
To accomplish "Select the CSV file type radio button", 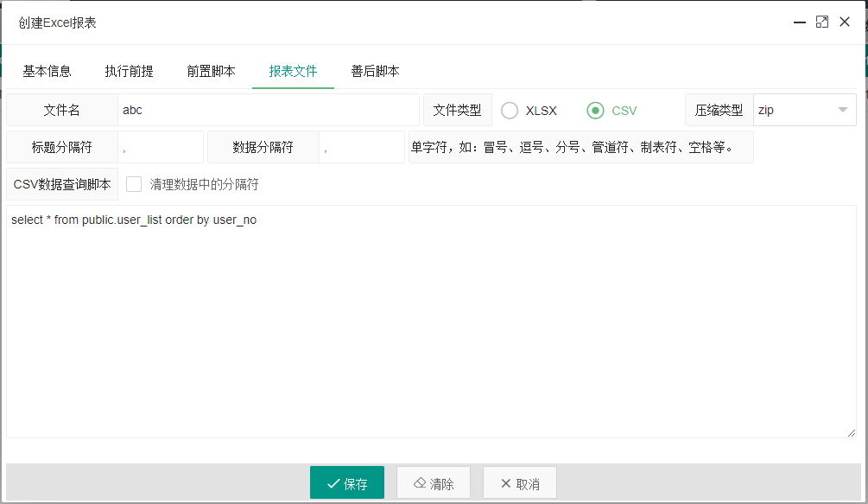I will click(x=595, y=110).
